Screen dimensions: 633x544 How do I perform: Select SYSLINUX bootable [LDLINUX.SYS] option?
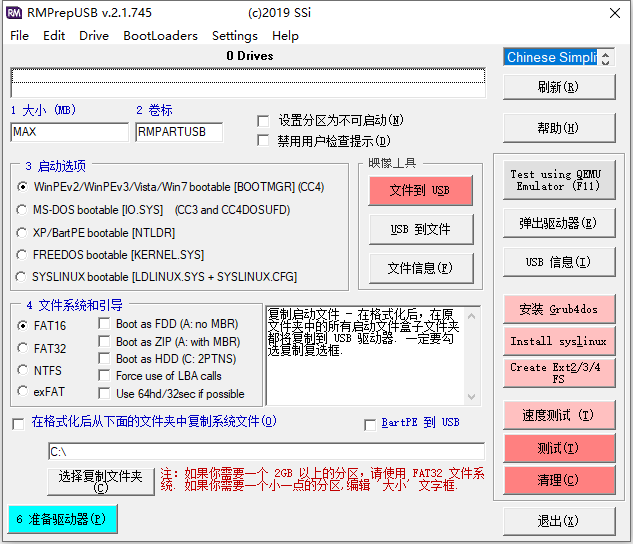tap(21, 277)
